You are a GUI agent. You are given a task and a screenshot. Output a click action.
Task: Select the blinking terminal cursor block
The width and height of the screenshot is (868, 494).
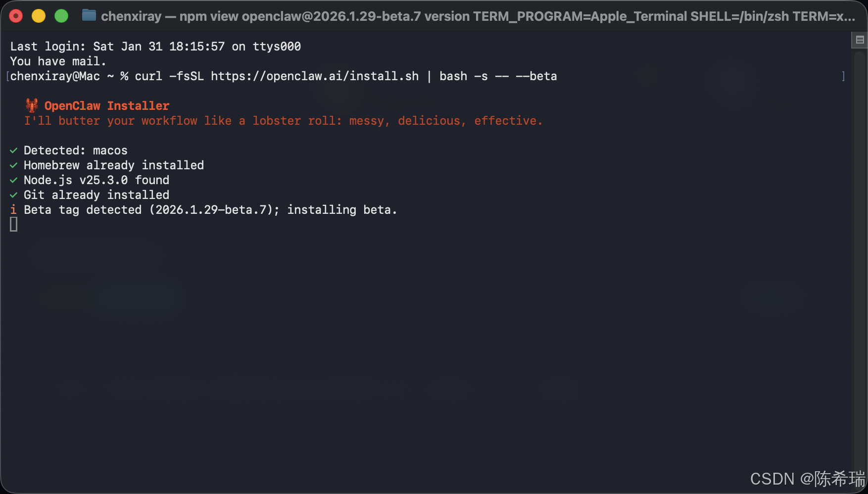click(14, 224)
